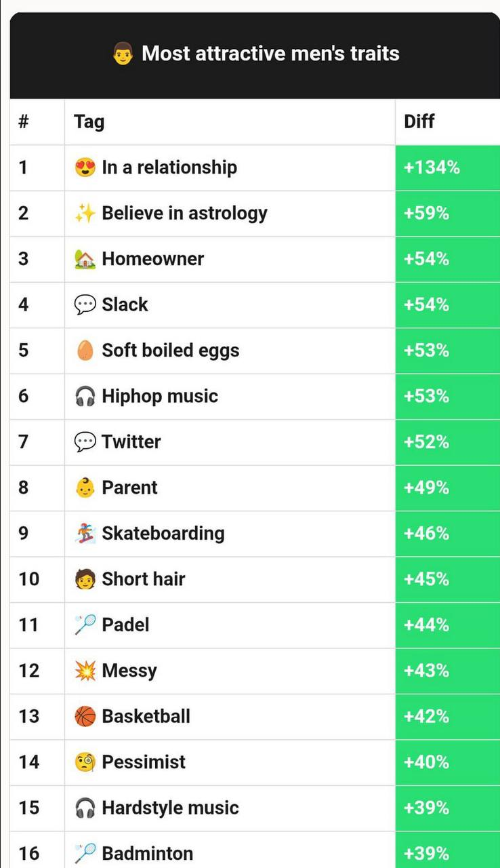Click the baby emoji beside Parent
This screenshot has width=500, height=868.
click(85, 488)
